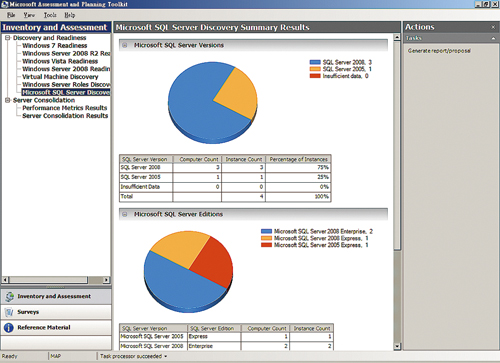Click the SQL Server Version column header in Versions table
The height and width of the screenshot is (363, 500).
[146, 159]
